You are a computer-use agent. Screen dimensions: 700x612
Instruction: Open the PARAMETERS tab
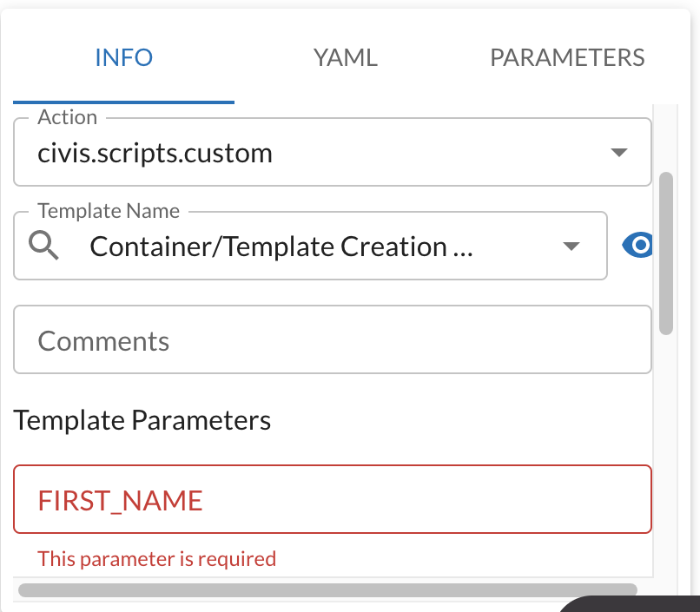[x=567, y=57]
